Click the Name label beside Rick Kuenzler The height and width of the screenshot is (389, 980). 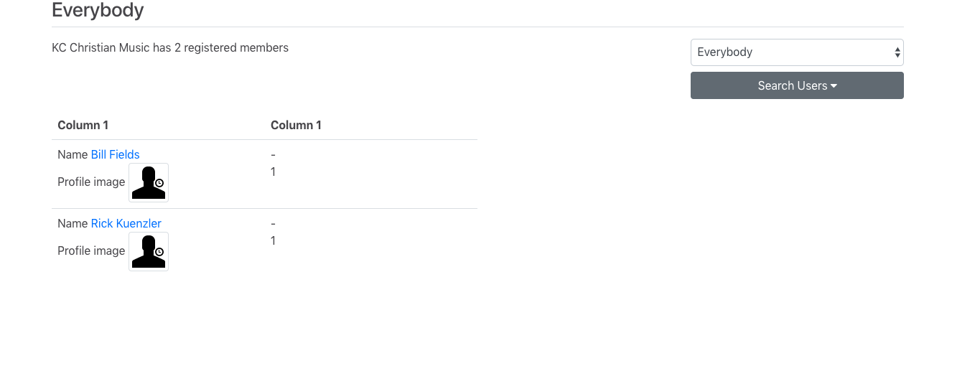coord(73,223)
